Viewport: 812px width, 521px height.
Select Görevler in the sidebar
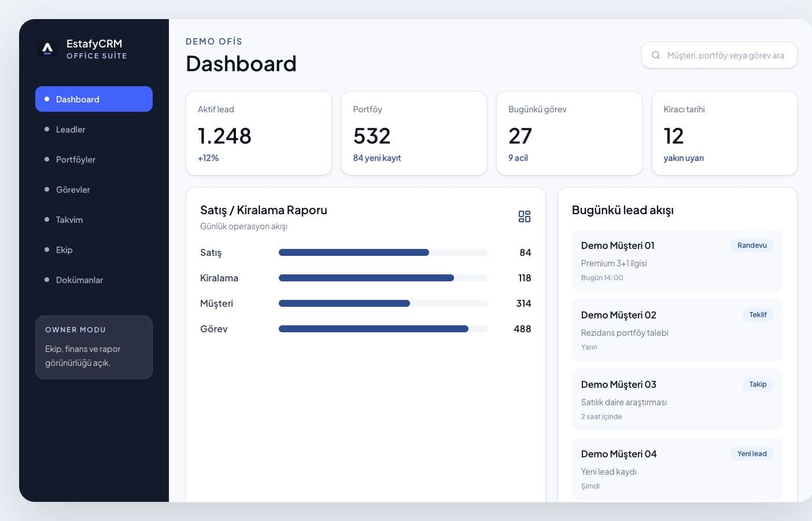pos(94,189)
